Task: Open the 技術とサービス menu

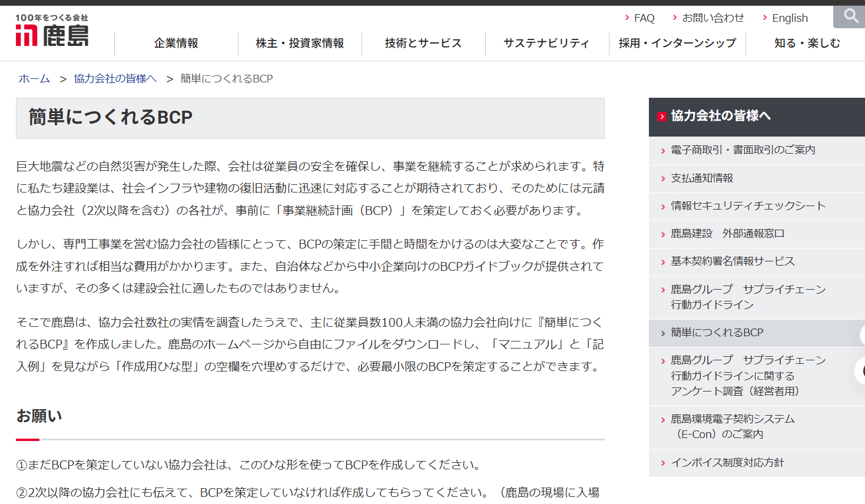Action: point(423,43)
